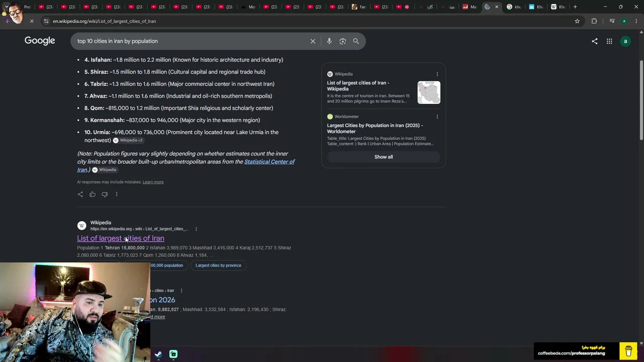
Task: View site information in the address bar
Action: click(46, 21)
